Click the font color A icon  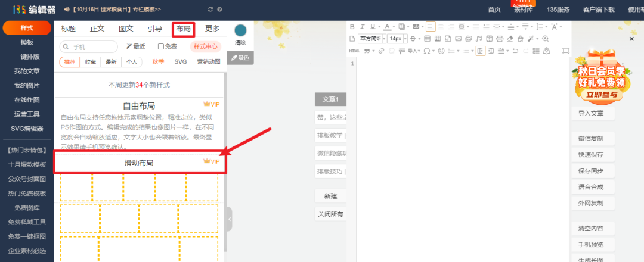coord(388,27)
